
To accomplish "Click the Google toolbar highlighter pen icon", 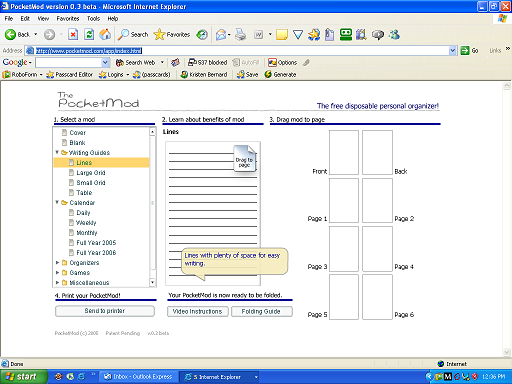I will 306,62.
